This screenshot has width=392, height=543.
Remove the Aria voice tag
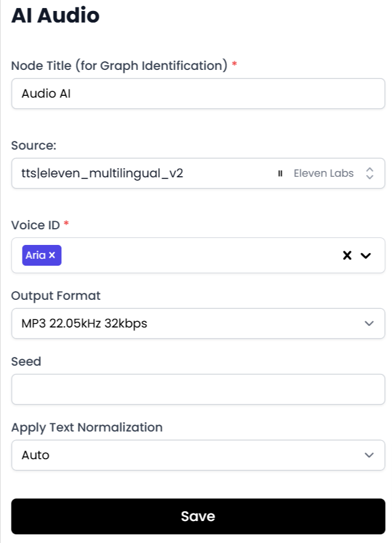coord(52,255)
